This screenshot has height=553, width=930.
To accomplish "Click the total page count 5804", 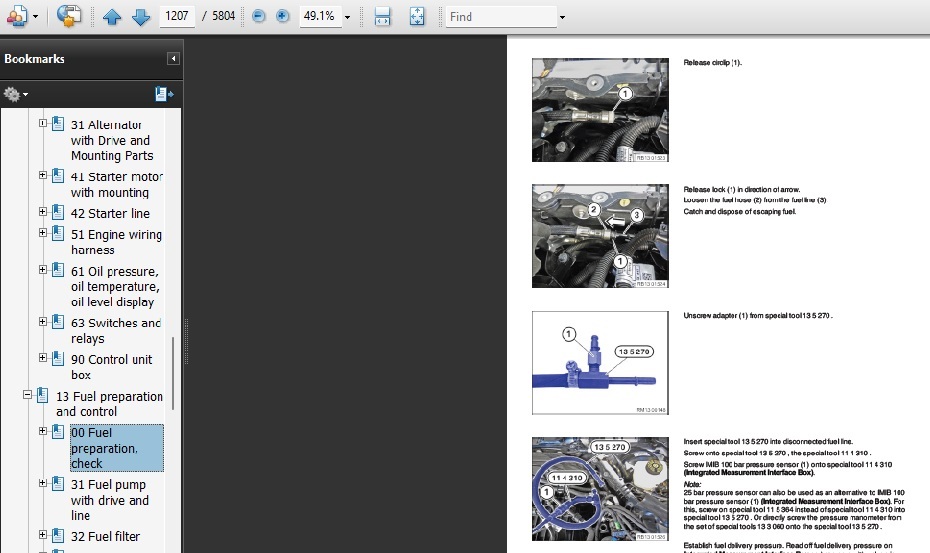I will pyautogui.click(x=224, y=16).
